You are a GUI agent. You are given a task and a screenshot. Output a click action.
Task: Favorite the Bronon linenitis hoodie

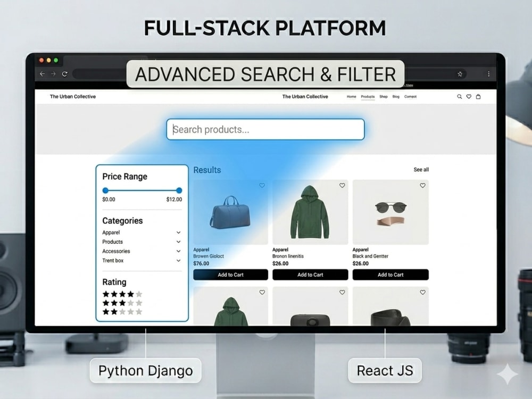click(342, 185)
